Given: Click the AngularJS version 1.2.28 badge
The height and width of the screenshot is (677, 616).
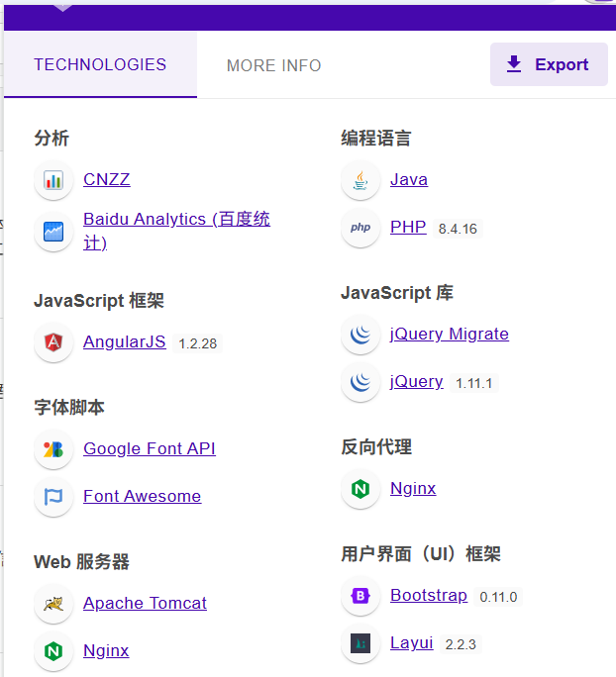Looking at the screenshot, I should [198, 343].
